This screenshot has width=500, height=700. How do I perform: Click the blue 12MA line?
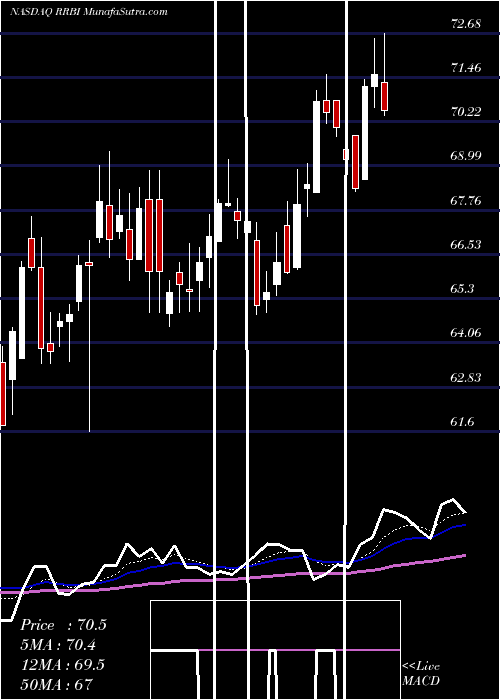point(232,566)
